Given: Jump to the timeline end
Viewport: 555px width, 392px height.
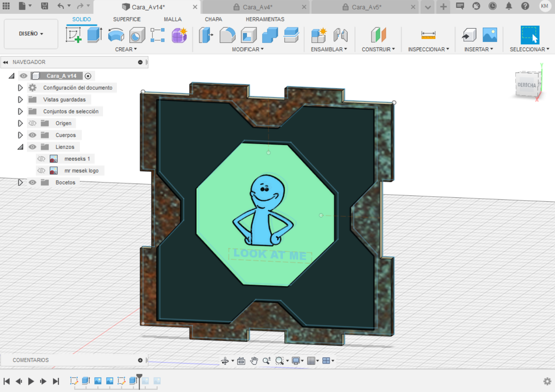Looking at the screenshot, I should (56, 381).
